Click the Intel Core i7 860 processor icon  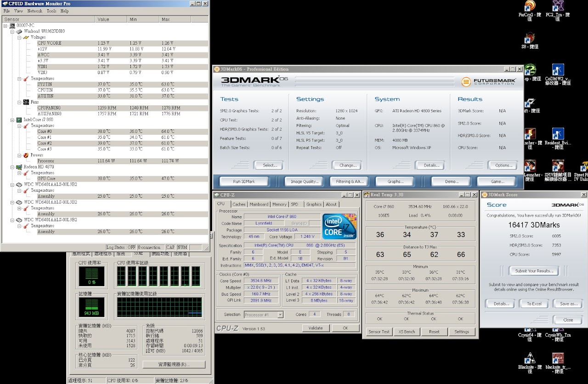19,120
